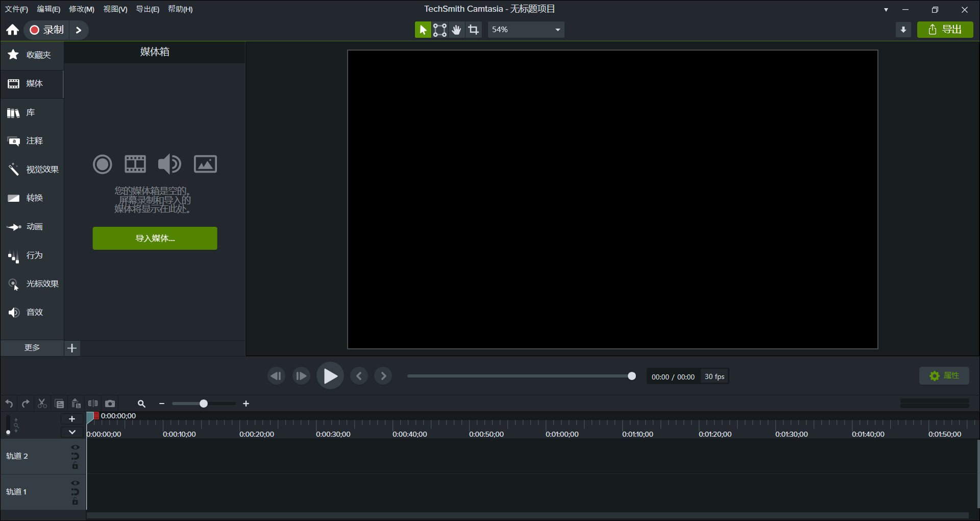Start recording with the 录制 button

(46, 30)
